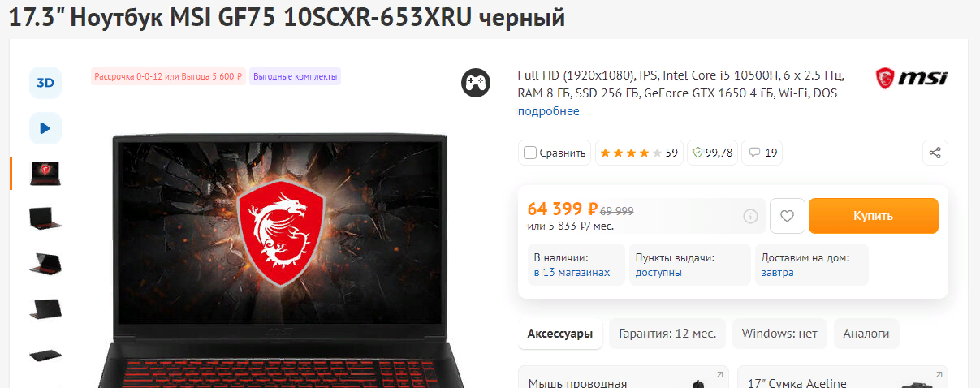The height and width of the screenshot is (388, 980).
Task: Open the в 13 магазинах availability link
Action: click(572, 273)
